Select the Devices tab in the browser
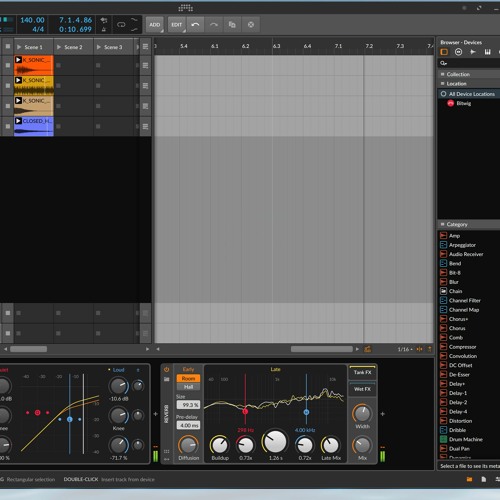This screenshot has width=500, height=500. (x=444, y=52)
